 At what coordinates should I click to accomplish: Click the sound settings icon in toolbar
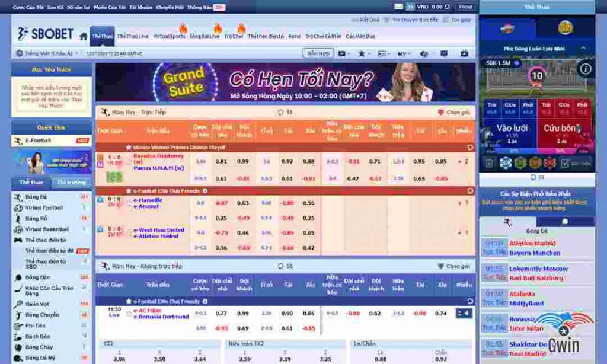[424, 53]
